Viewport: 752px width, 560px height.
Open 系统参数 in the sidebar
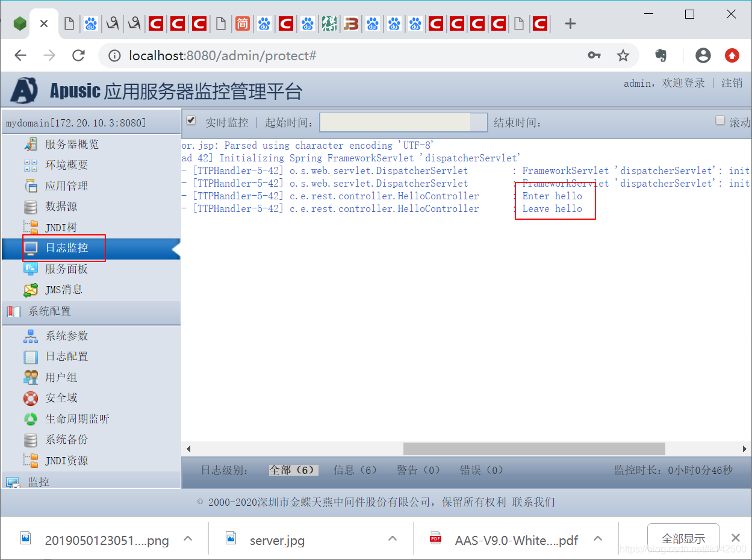click(66, 336)
